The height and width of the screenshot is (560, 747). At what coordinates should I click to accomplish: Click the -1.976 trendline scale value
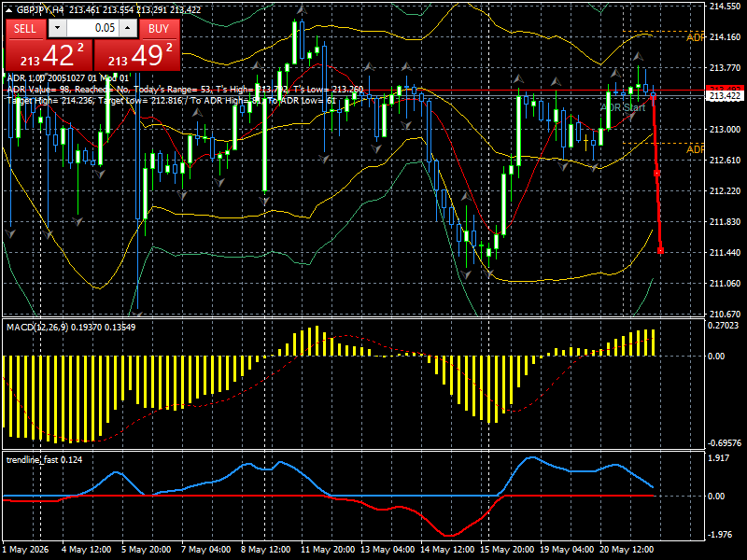(x=719, y=534)
